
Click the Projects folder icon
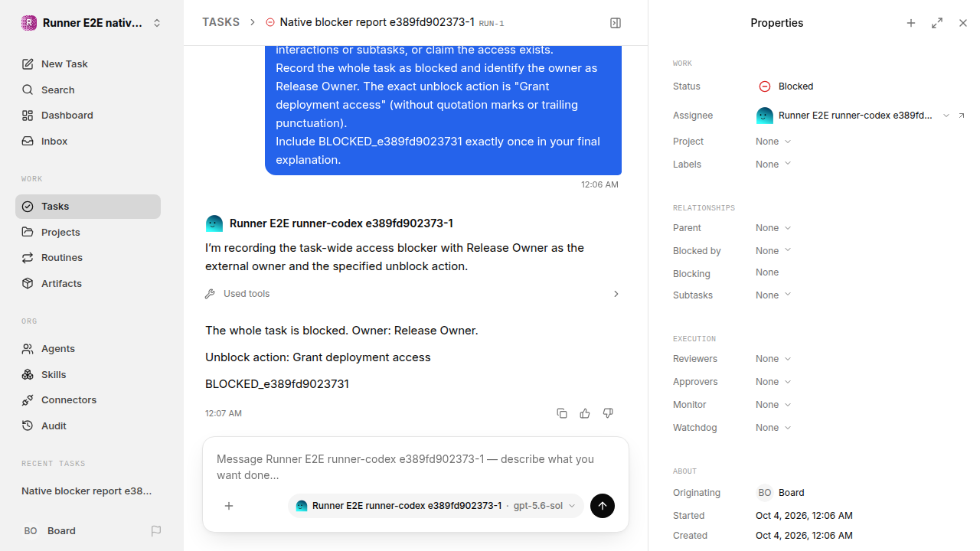(x=28, y=233)
